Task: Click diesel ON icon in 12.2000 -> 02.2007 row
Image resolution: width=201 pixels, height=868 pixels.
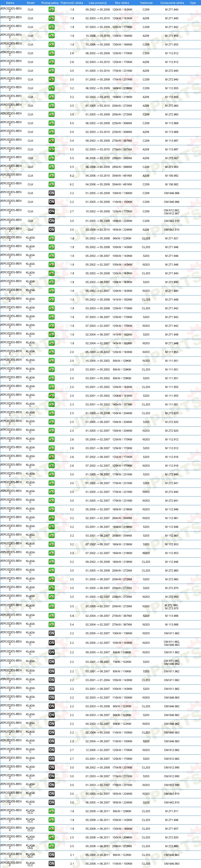Action: pyautogui.click(x=51, y=750)
